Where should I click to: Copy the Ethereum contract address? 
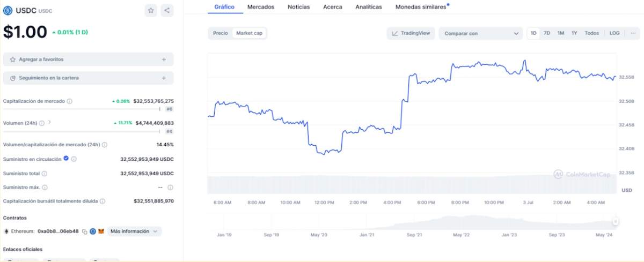click(x=85, y=231)
